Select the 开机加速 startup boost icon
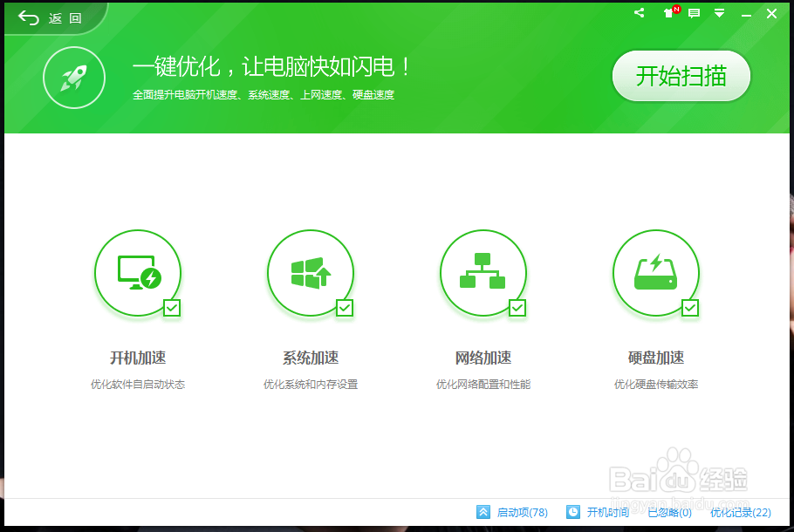Screen dimensions: 794x532 pos(137,270)
